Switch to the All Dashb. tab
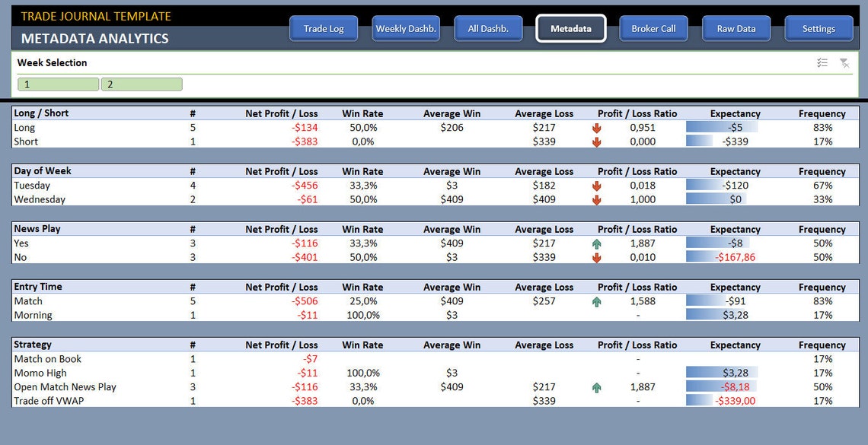 click(488, 28)
